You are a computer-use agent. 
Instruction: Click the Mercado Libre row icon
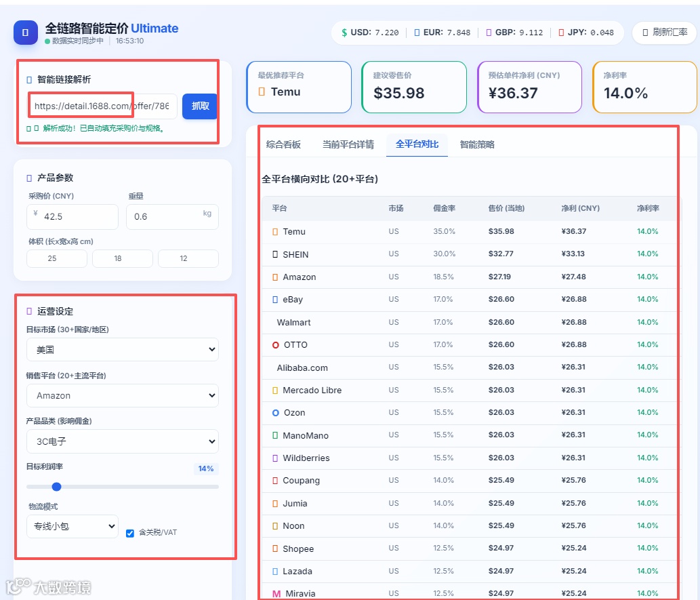click(275, 391)
